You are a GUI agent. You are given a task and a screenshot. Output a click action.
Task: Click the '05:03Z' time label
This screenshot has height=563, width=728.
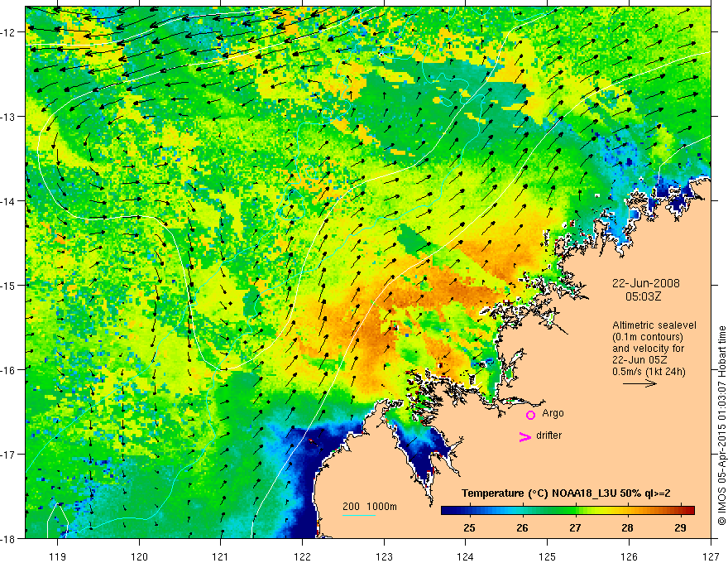point(643,296)
